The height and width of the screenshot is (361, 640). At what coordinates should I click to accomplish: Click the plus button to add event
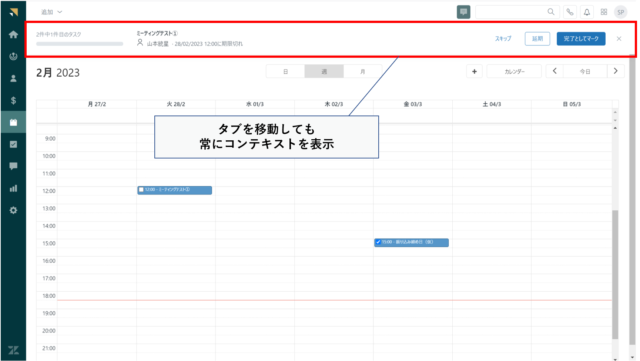(474, 71)
